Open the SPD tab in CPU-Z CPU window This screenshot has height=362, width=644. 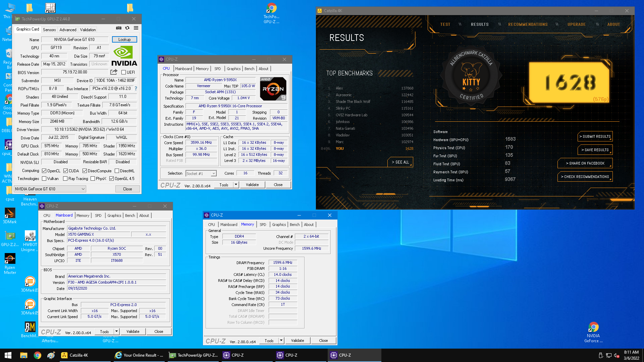click(218, 69)
